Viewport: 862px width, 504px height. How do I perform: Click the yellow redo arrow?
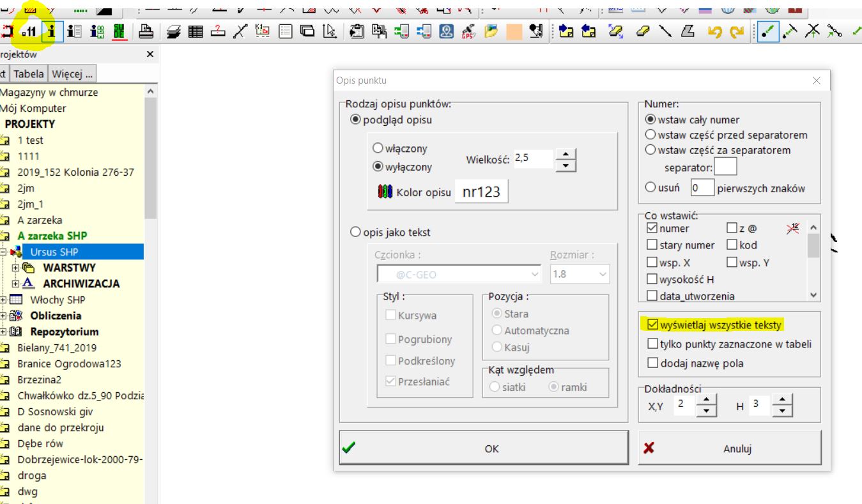coord(737,31)
